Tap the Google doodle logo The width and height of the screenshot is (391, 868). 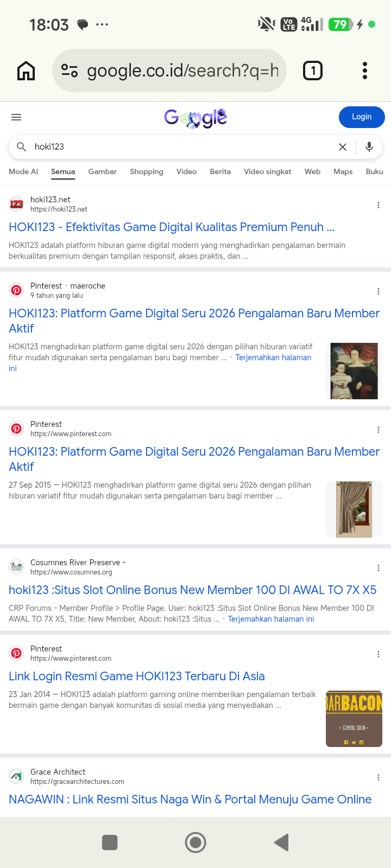coord(195,117)
